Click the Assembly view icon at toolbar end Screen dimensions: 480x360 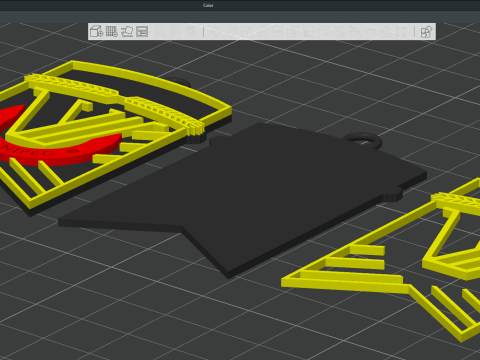coord(426,32)
